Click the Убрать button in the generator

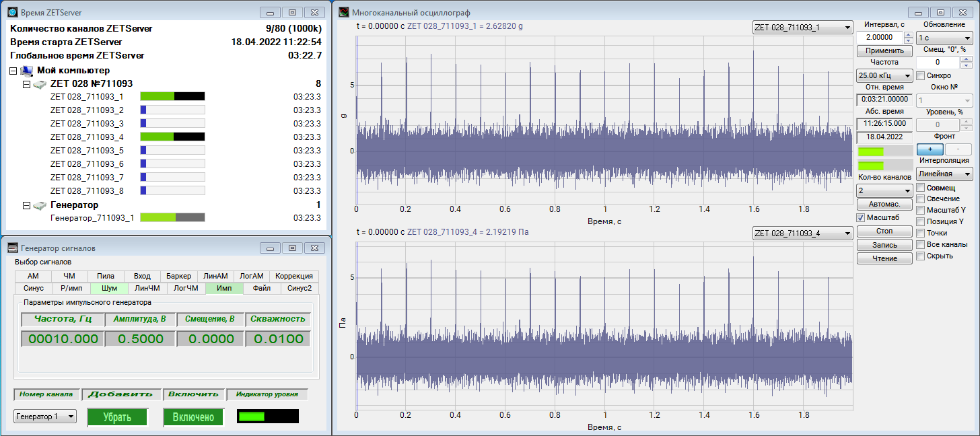117,417
